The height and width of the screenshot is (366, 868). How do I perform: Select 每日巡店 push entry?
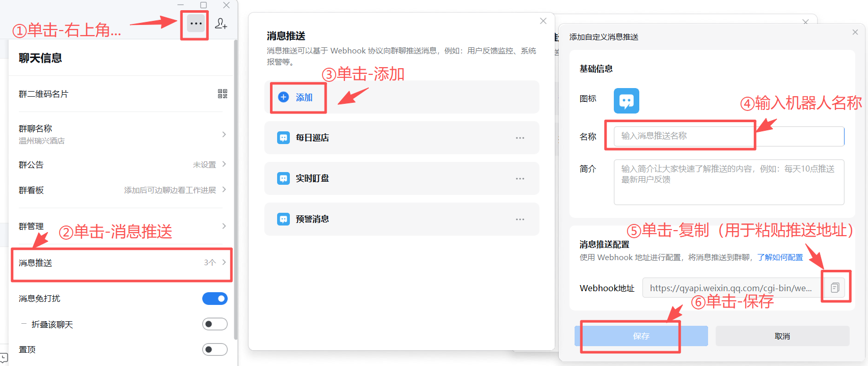click(x=401, y=137)
